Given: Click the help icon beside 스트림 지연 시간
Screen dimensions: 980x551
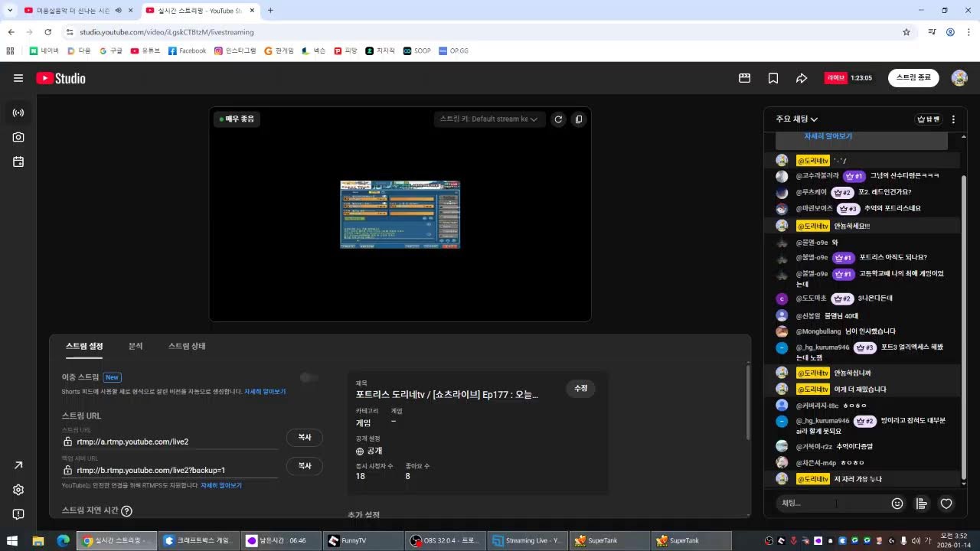Looking at the screenshot, I should pos(126,511).
